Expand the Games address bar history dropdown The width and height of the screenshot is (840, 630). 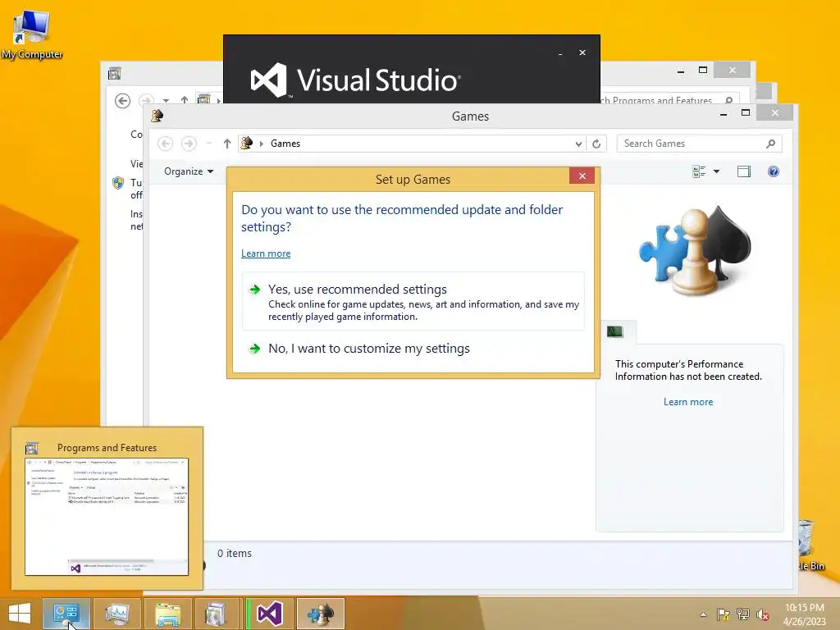pyautogui.click(x=578, y=144)
